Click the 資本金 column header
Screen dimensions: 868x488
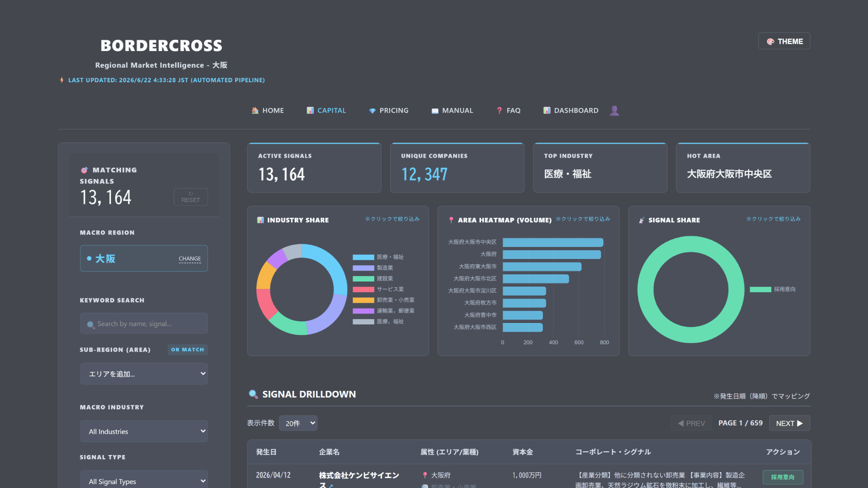523,452
